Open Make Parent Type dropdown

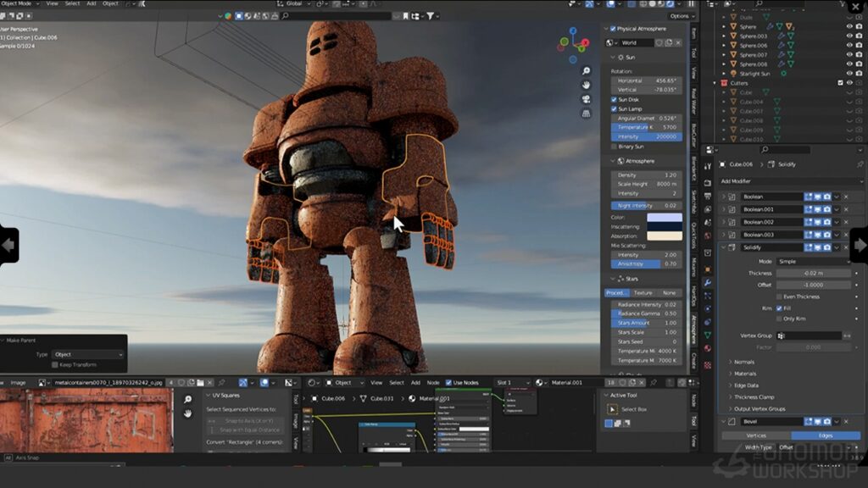tap(88, 354)
